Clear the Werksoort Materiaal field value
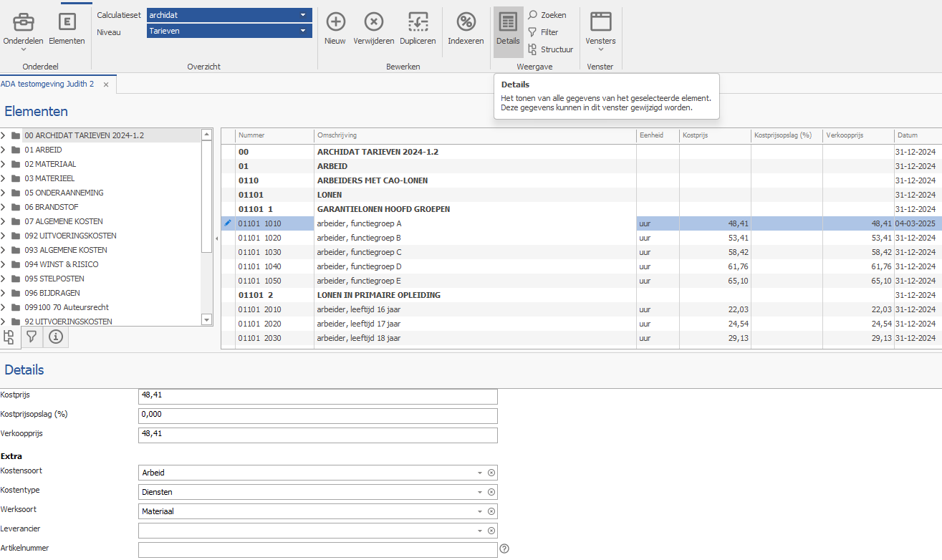The height and width of the screenshot is (560, 942). click(x=491, y=511)
